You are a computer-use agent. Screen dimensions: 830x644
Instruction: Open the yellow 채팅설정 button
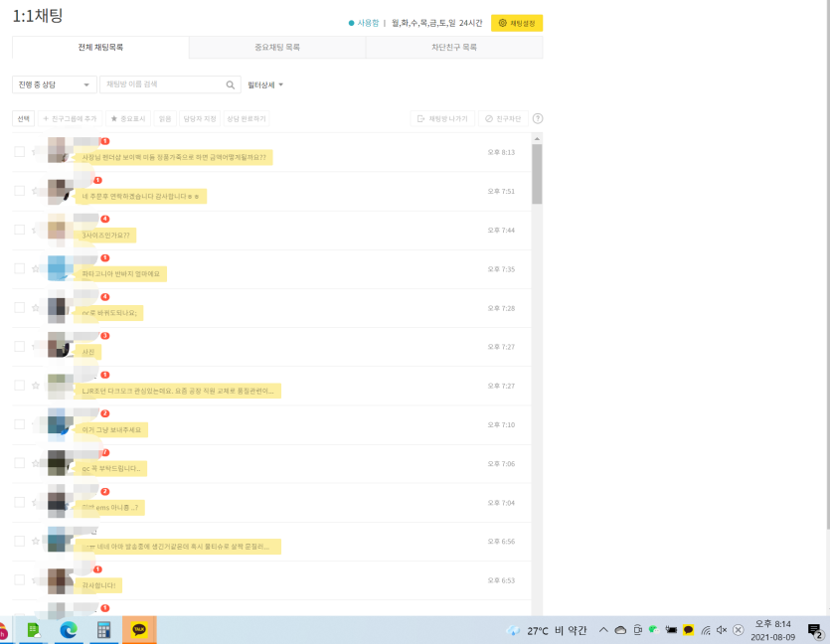[x=517, y=23]
